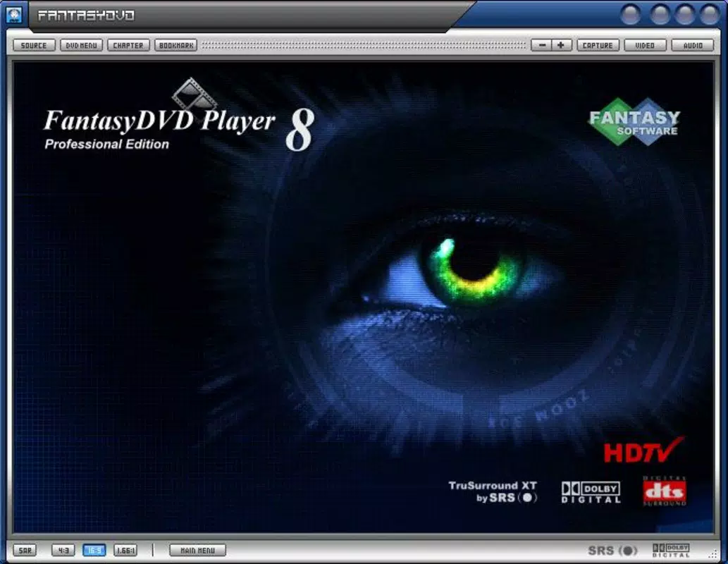
Task: Click the video display area
Action: (x=364, y=298)
